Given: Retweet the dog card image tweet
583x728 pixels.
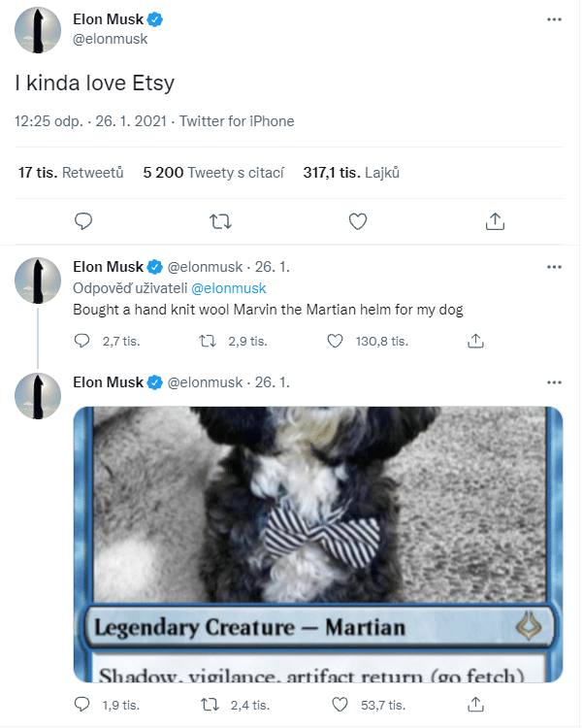Looking at the screenshot, I should click(x=208, y=705).
